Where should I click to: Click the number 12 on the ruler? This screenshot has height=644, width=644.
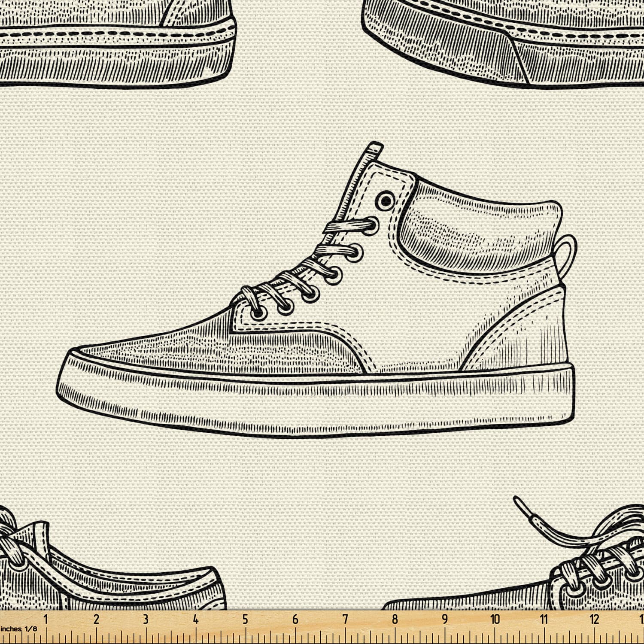(x=594, y=619)
